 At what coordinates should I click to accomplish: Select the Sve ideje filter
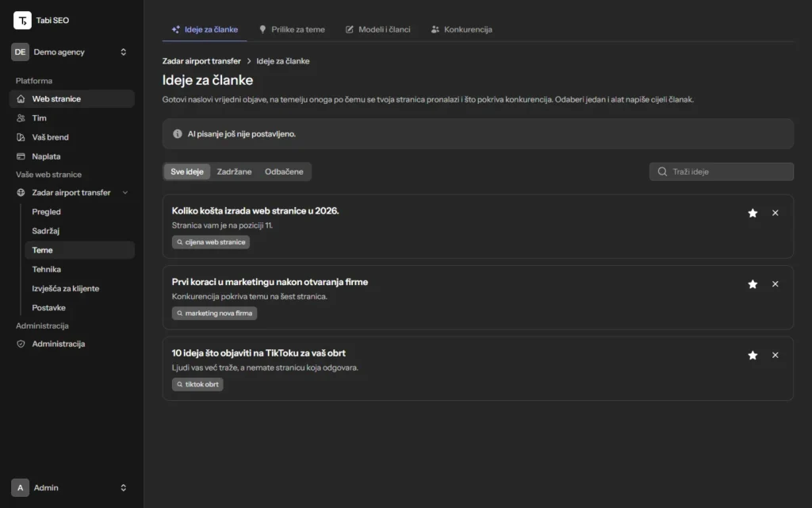pyautogui.click(x=187, y=171)
